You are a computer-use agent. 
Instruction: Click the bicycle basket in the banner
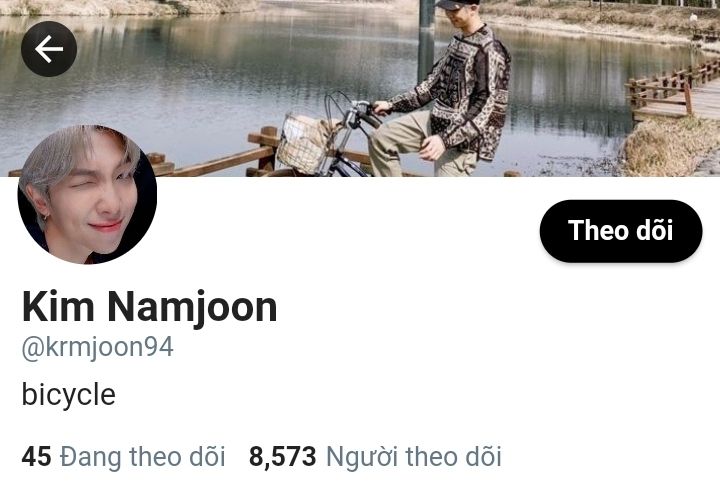pyautogui.click(x=303, y=142)
